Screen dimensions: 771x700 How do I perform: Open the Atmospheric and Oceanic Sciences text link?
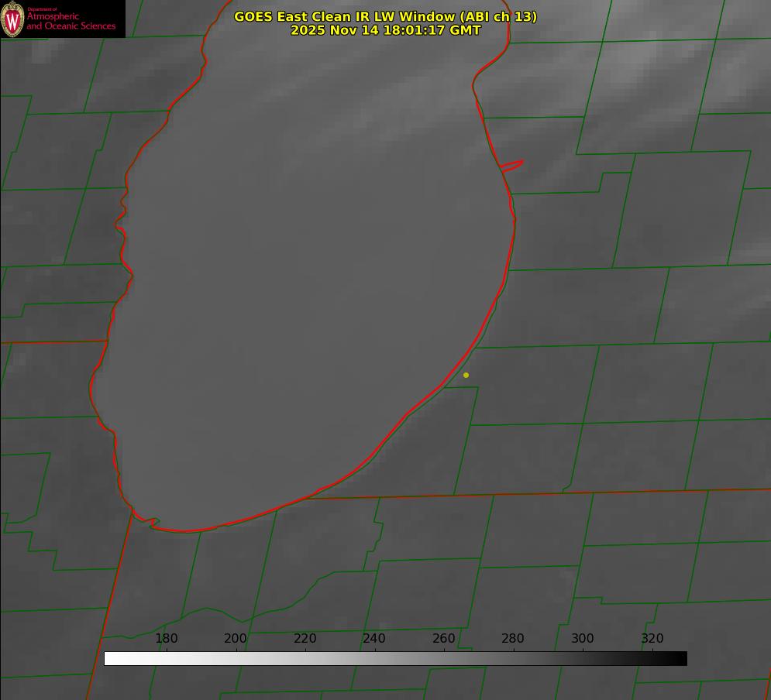pos(71,21)
